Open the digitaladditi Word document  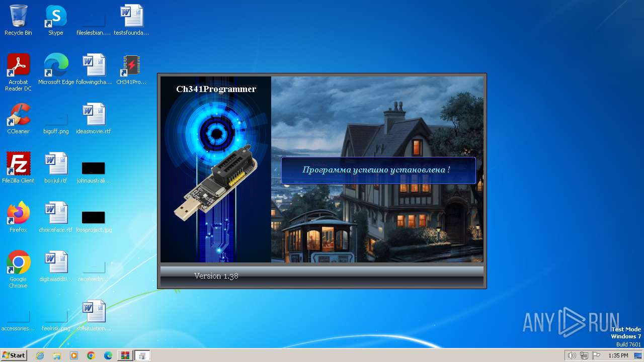[x=56, y=266]
